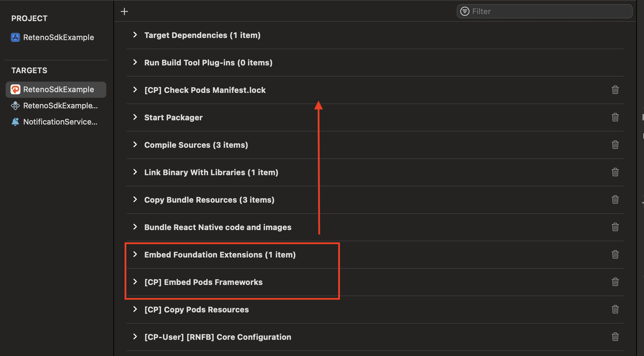Delete the Copy Pods Resources phase
Screen dimensions: 644x356
[615, 309]
